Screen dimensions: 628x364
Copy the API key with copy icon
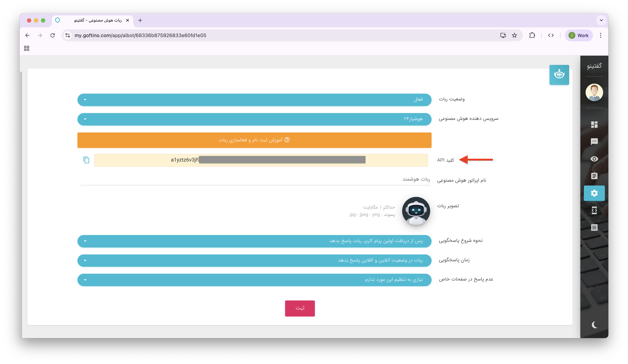(86, 160)
